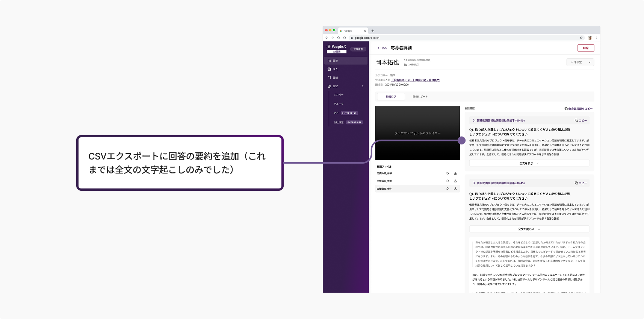This screenshot has height=319, width=644.
Task: Expand the 設定 sidebar chevron
Action: (363, 86)
